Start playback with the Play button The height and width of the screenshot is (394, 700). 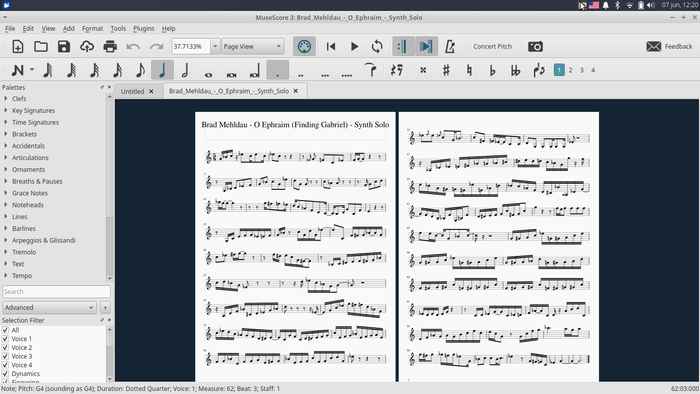click(354, 46)
